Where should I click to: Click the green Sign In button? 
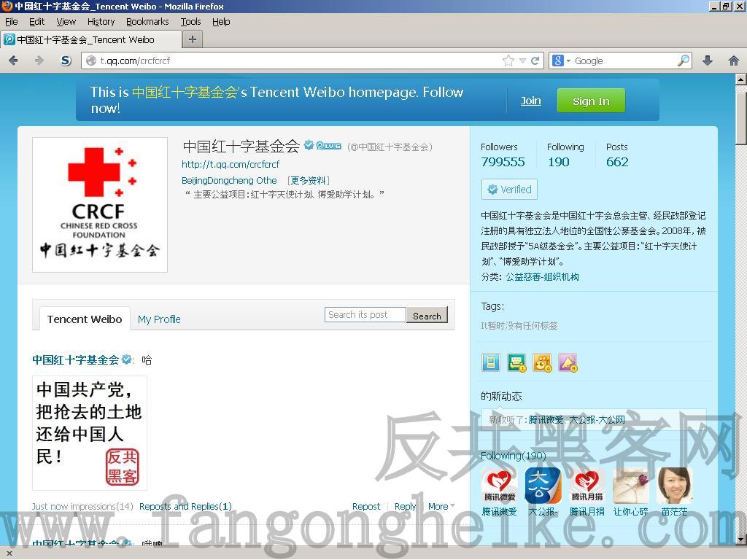coord(591,101)
